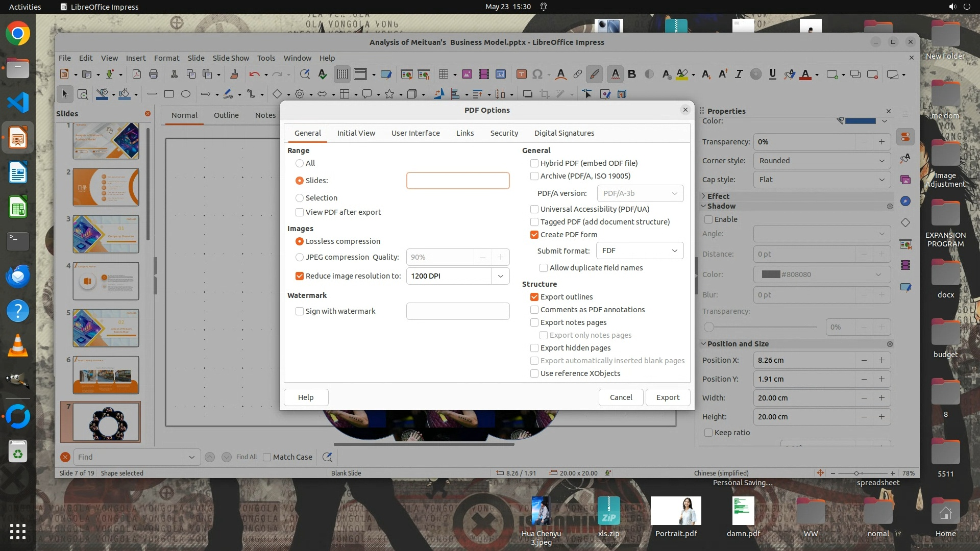Select the Rectangle shape tool
The height and width of the screenshot is (551, 980).
click(169, 94)
